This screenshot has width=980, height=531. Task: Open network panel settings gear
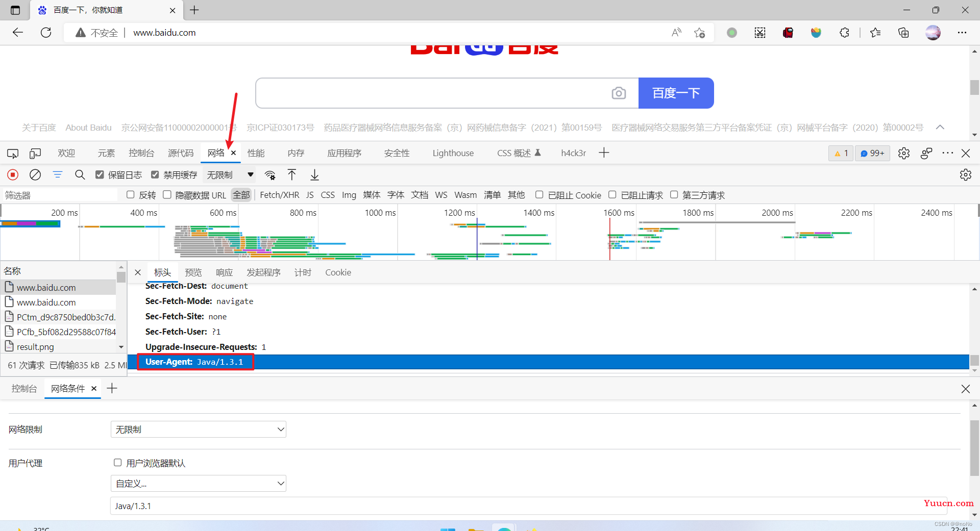965,175
